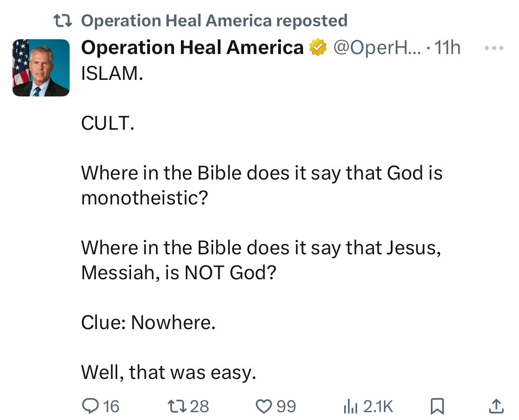This screenshot has width=519, height=420.
Task: Click the small repost icon above the tweet
Action: tap(62, 21)
